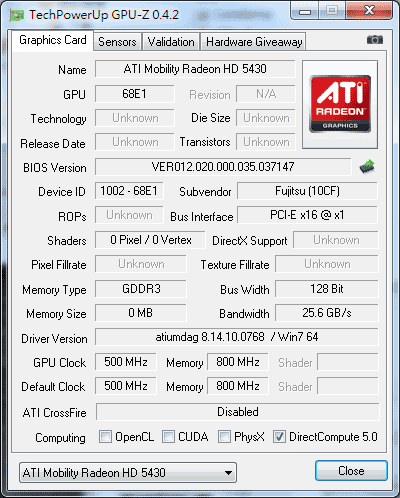Screen dimensions: 400x498
Task: Open the Validation tab
Action: point(171,42)
